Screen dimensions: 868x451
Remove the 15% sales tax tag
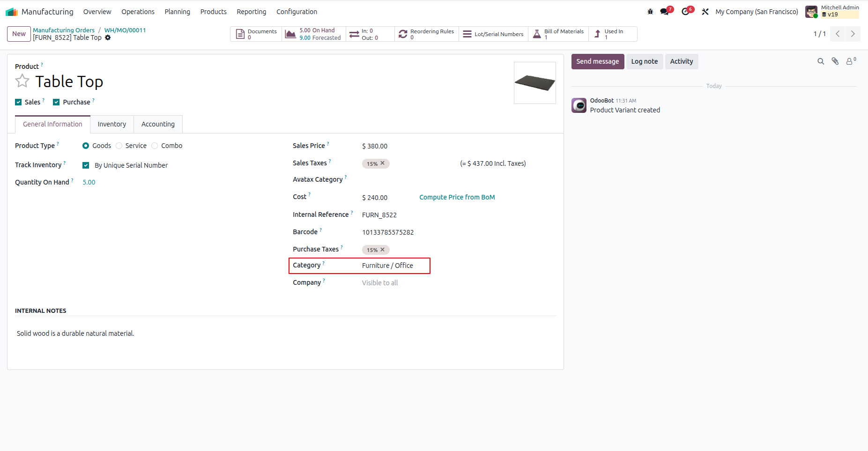tap(382, 163)
